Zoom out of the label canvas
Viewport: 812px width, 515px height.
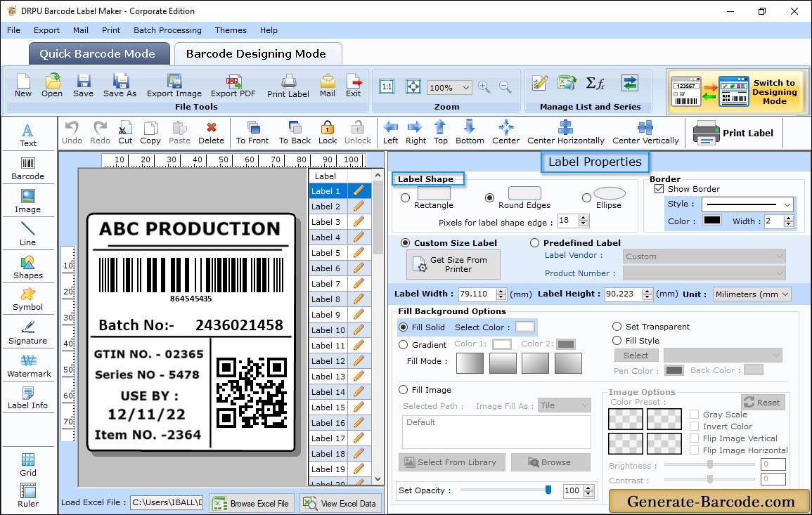click(x=505, y=87)
